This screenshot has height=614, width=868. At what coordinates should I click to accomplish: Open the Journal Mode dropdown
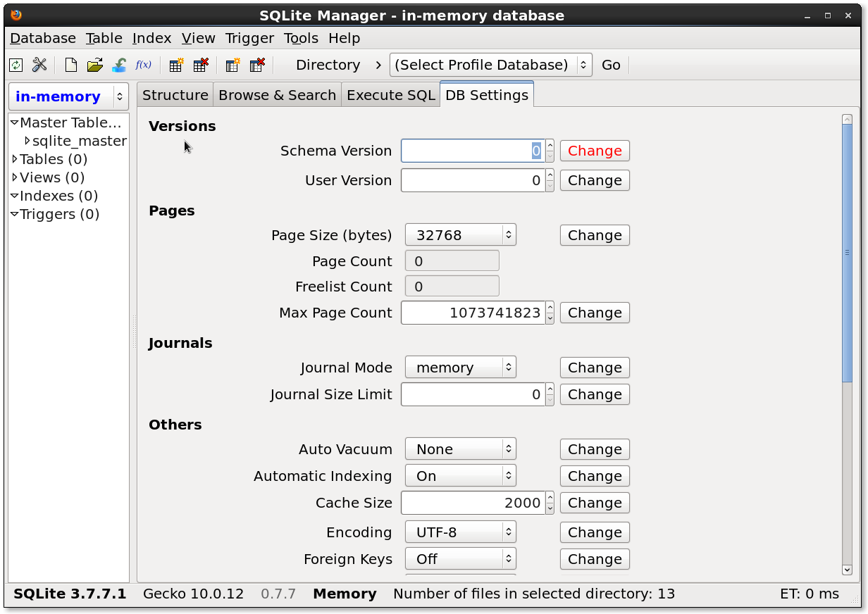click(461, 368)
